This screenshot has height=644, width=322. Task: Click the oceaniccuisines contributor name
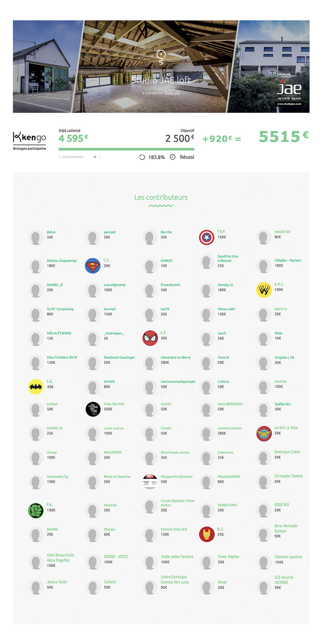click(x=229, y=428)
